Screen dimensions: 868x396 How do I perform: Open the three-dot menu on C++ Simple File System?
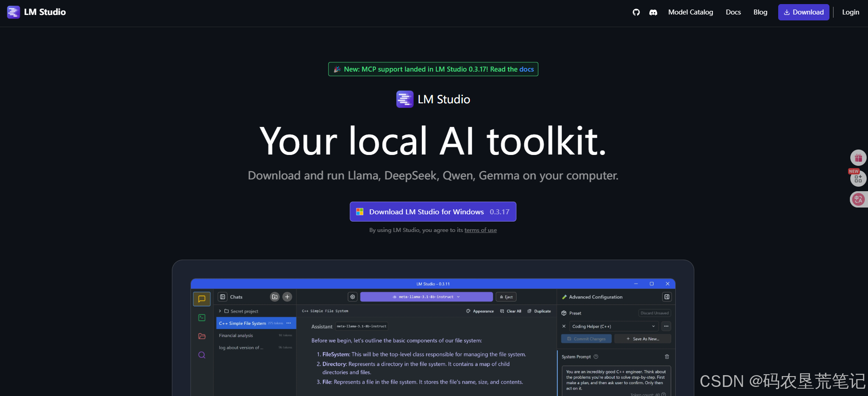(x=289, y=323)
